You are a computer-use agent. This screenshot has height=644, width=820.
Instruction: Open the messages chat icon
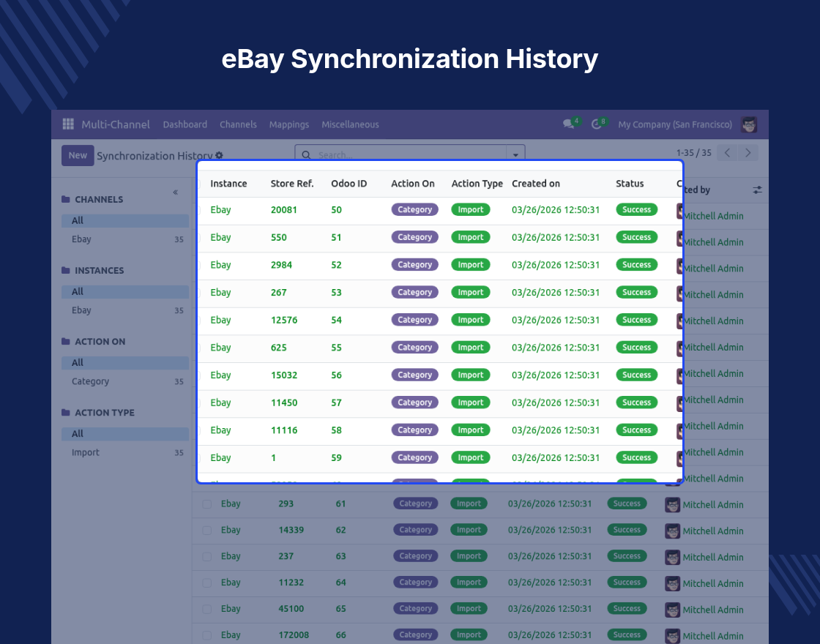tap(568, 124)
